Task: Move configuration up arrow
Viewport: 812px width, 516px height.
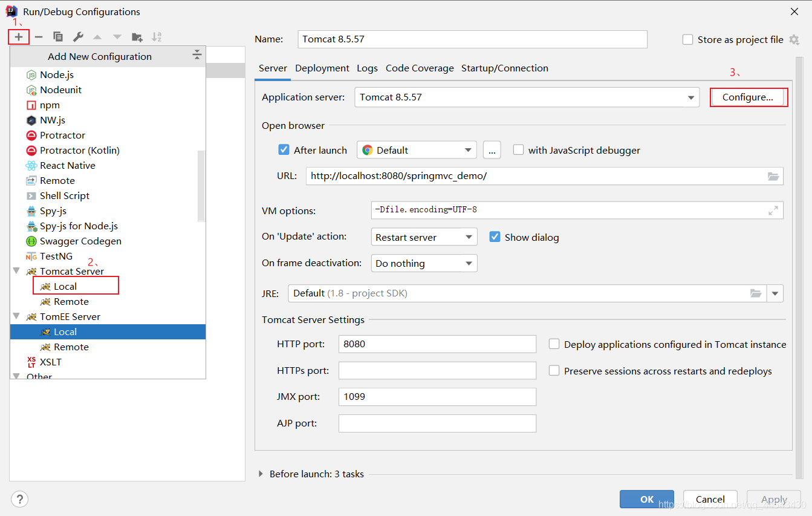Action: click(x=97, y=37)
